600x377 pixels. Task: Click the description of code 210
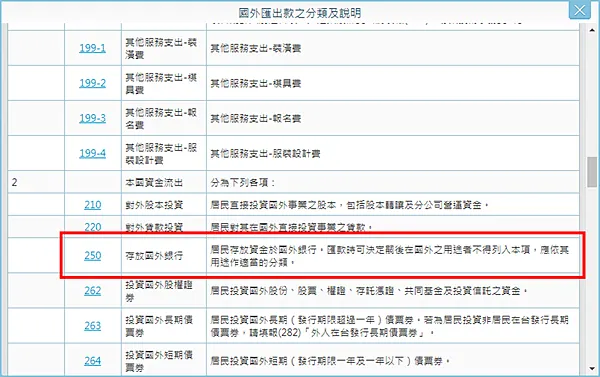350,205
